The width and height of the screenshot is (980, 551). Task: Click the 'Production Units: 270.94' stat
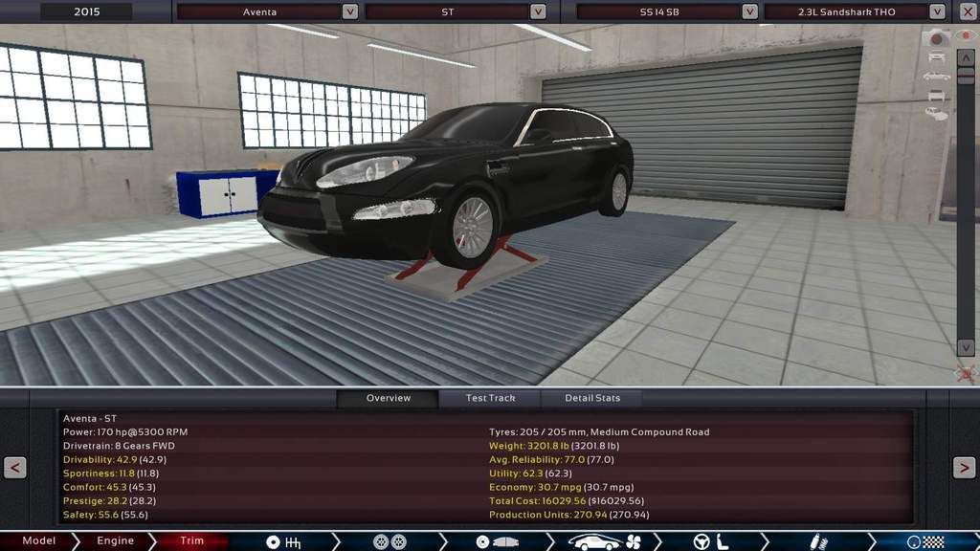tap(568, 514)
